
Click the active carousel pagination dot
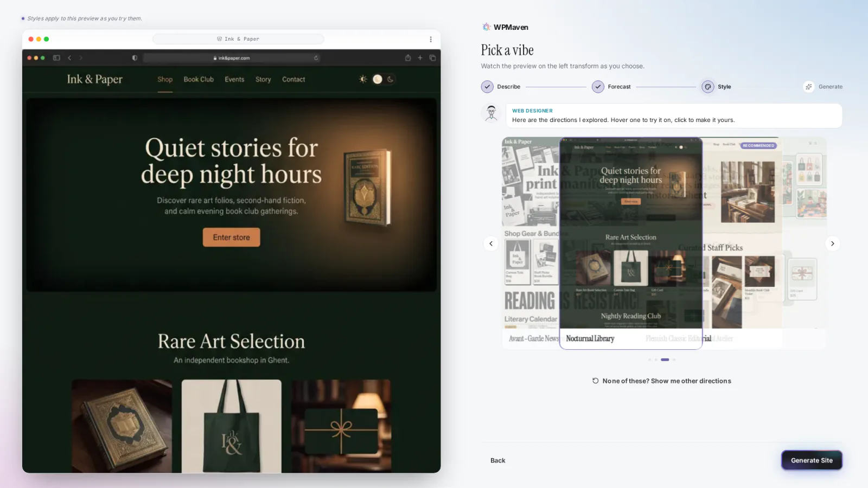click(665, 359)
